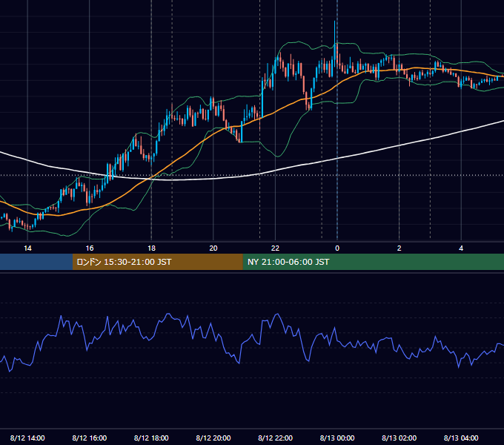
Task: Click hour label '4' on price chart axis
Action: [x=461, y=248]
